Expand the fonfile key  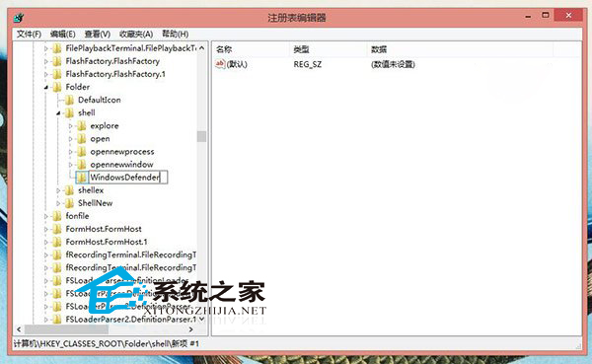click(x=46, y=216)
